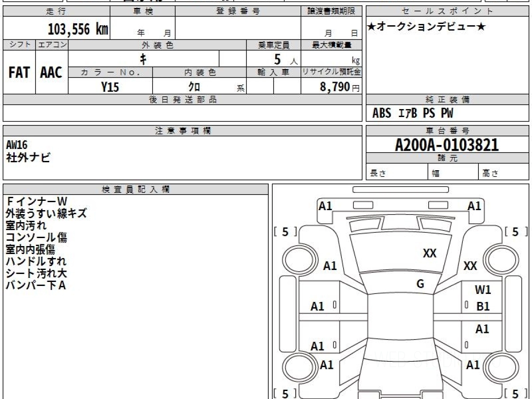
Task: Click the 後日発送部品 header
Action: [x=183, y=100]
